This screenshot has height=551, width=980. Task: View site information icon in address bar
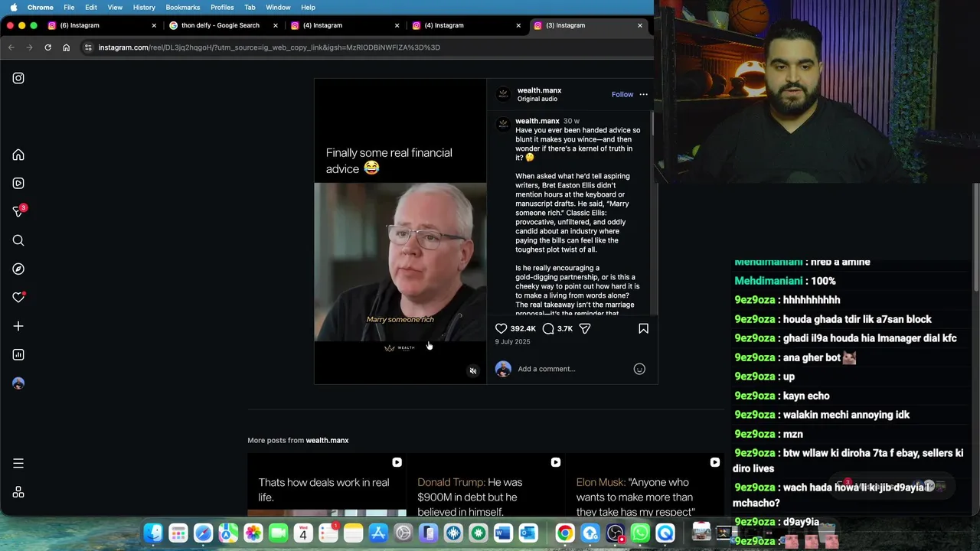[x=88, y=47]
